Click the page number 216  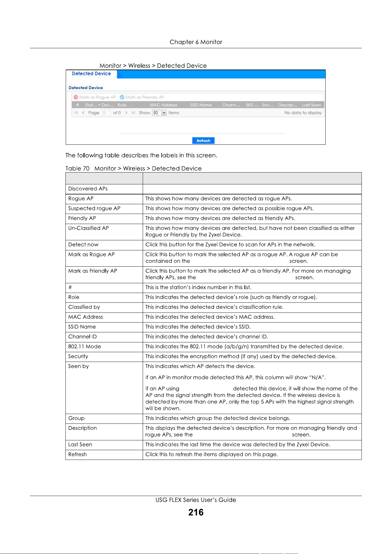(x=196, y=513)
